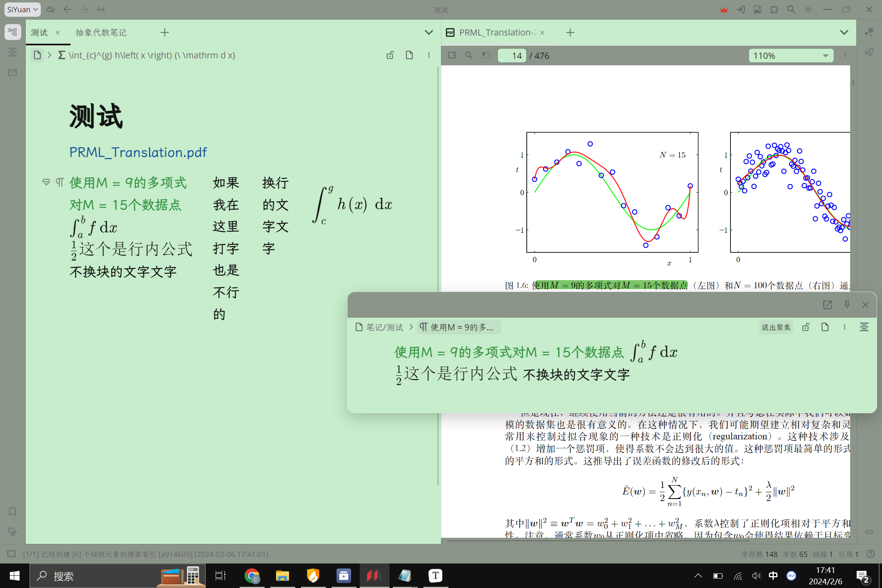Open the tags panel icon

click(13, 532)
